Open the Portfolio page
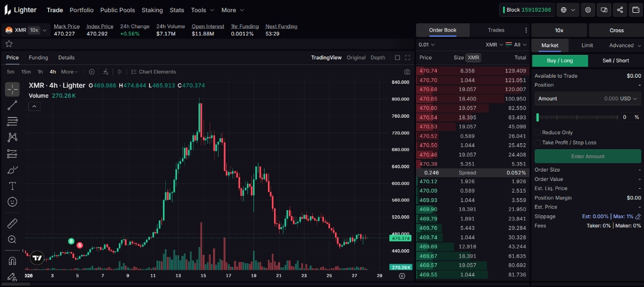Screen dimensions: 644x287 [x=82, y=10]
